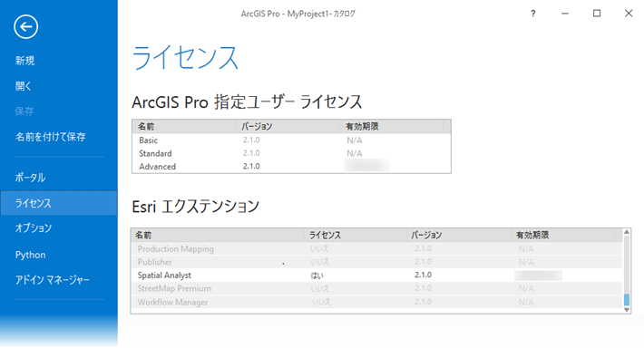Click 名前 header in extensions table

click(143, 235)
